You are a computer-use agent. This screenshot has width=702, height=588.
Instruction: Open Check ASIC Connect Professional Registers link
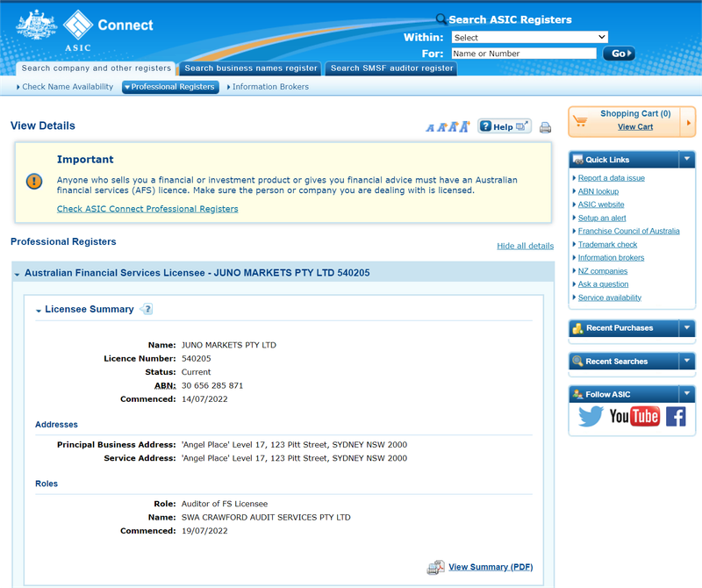coord(147,209)
